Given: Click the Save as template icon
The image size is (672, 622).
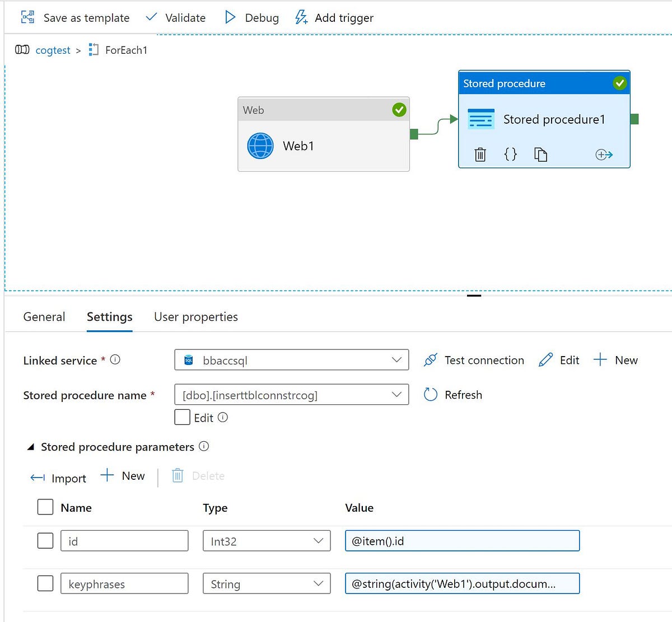Looking at the screenshot, I should [27, 17].
